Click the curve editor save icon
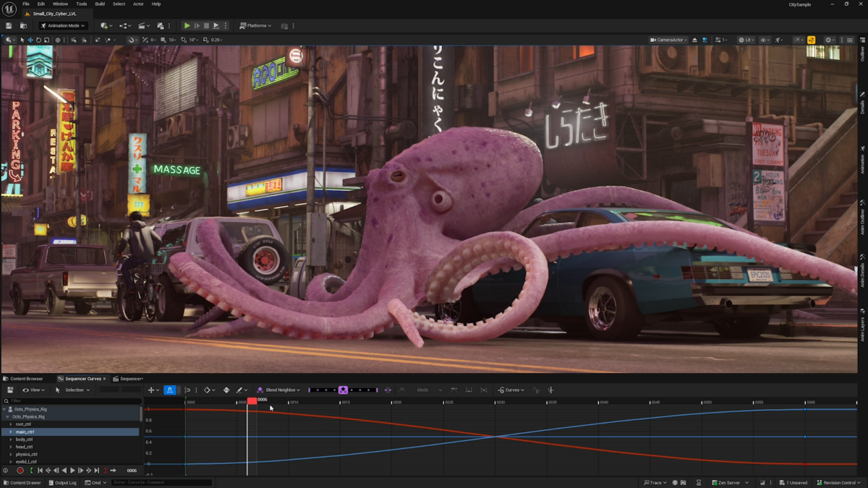 10,390
